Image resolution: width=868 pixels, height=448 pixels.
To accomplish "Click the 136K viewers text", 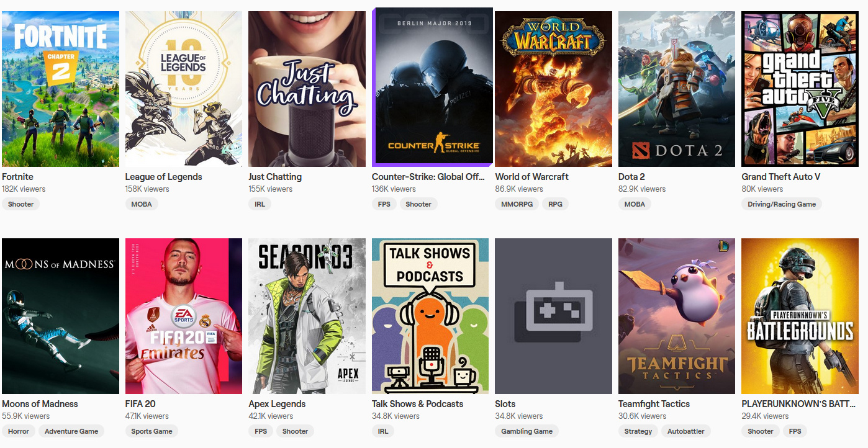I will 394,189.
